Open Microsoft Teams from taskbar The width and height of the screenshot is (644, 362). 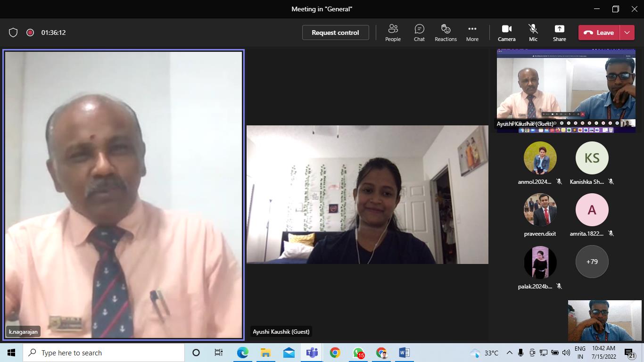click(312, 353)
